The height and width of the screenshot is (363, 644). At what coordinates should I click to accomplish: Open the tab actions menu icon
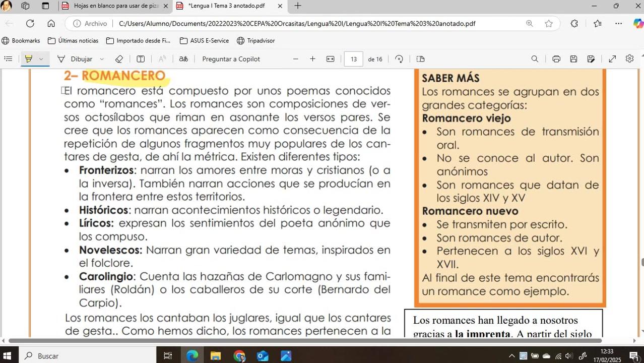pos(45,6)
